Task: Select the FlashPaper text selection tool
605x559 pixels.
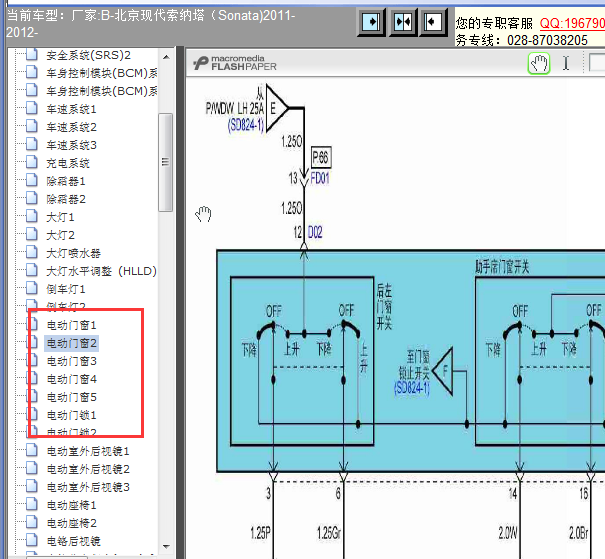Action: point(566,63)
